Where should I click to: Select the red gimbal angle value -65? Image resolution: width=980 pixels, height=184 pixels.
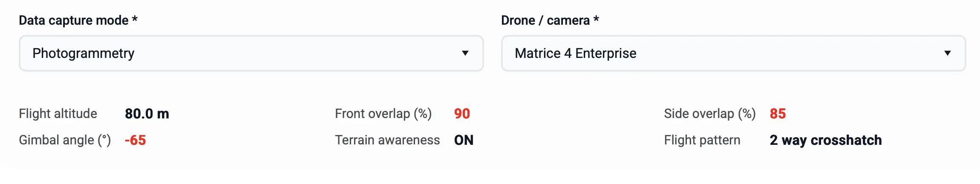135,140
